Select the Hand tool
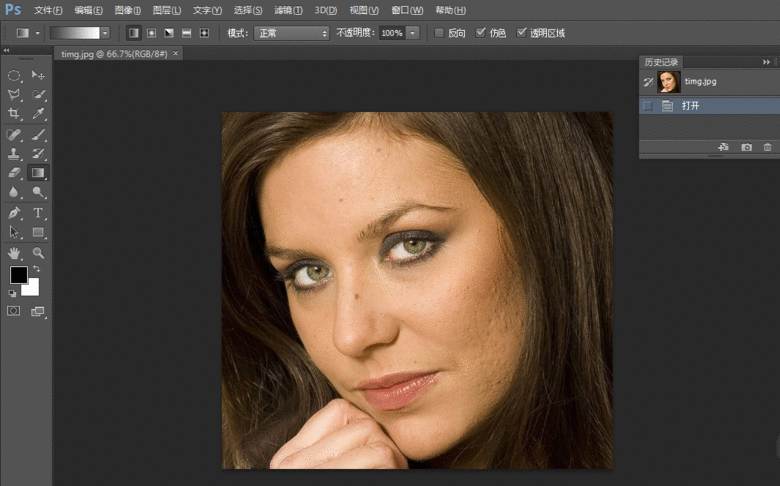Image resolution: width=780 pixels, height=486 pixels. [14, 253]
